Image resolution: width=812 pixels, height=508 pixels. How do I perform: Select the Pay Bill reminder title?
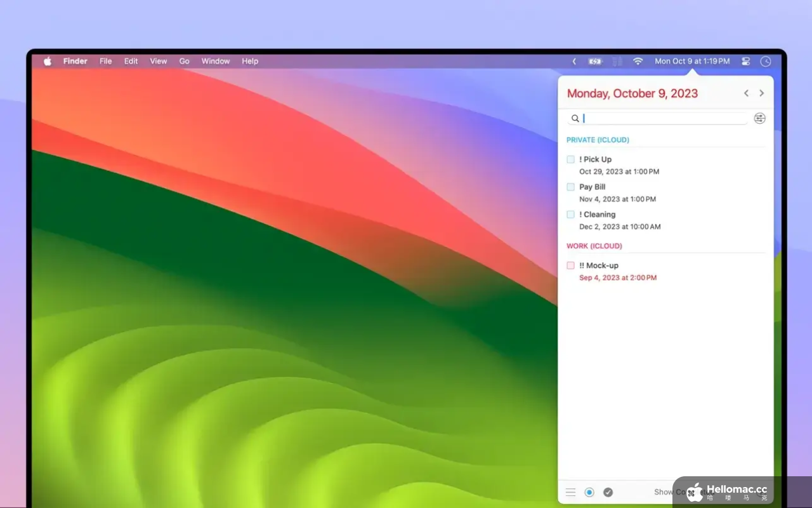point(593,187)
